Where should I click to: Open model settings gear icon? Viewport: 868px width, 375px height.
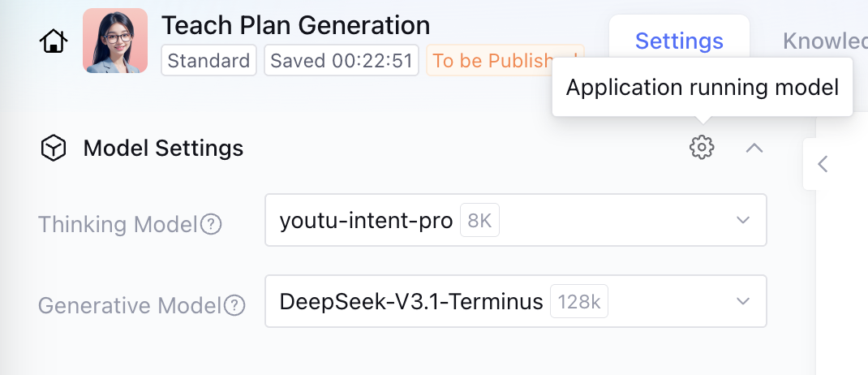tap(702, 148)
